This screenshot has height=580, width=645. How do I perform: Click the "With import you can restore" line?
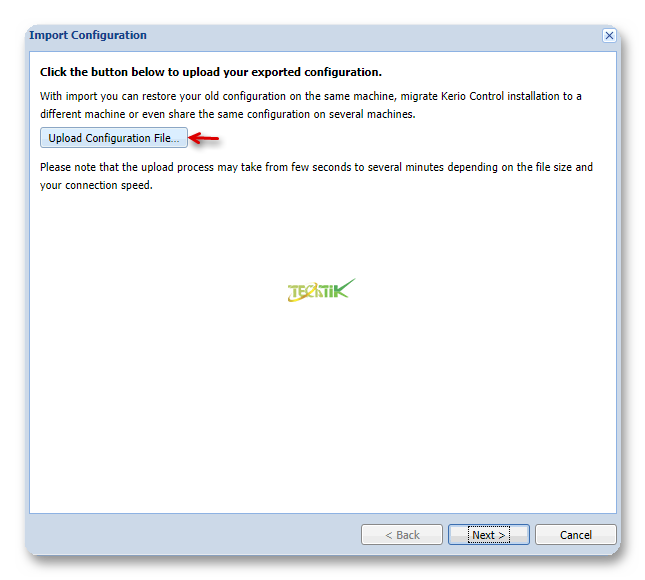pos(311,96)
